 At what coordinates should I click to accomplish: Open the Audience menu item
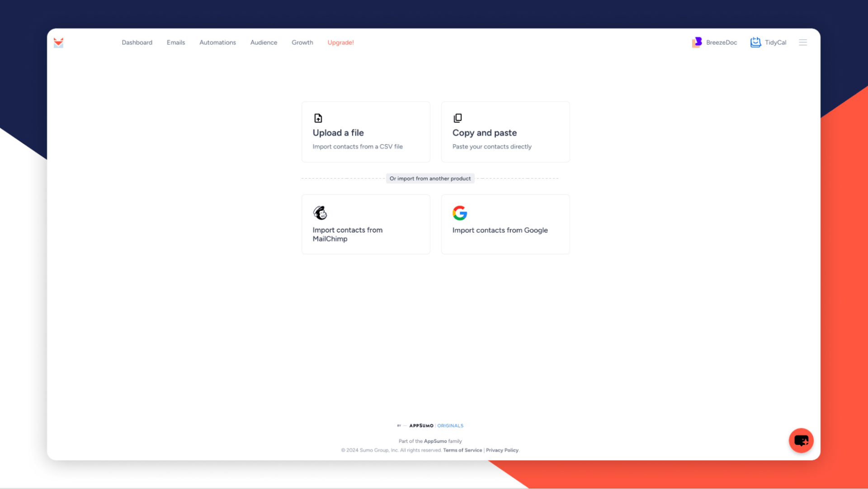pyautogui.click(x=264, y=43)
